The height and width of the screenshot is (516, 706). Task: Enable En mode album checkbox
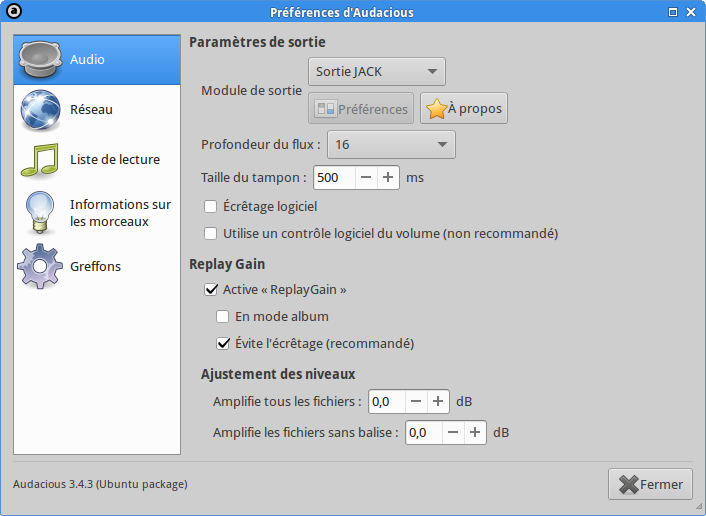223,317
